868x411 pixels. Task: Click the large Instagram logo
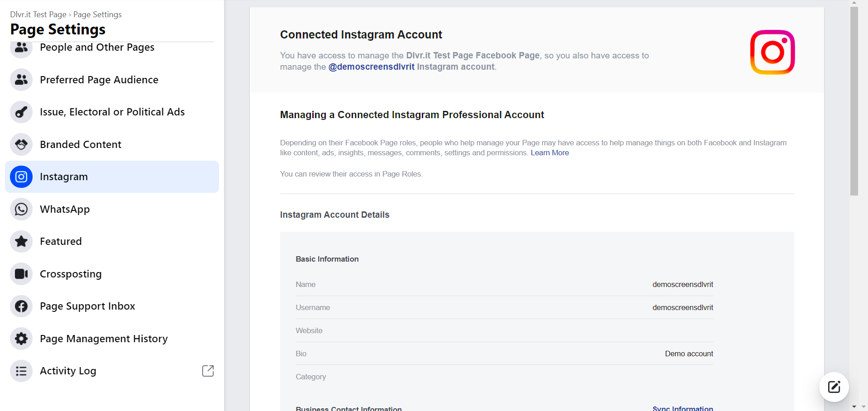[x=773, y=52]
